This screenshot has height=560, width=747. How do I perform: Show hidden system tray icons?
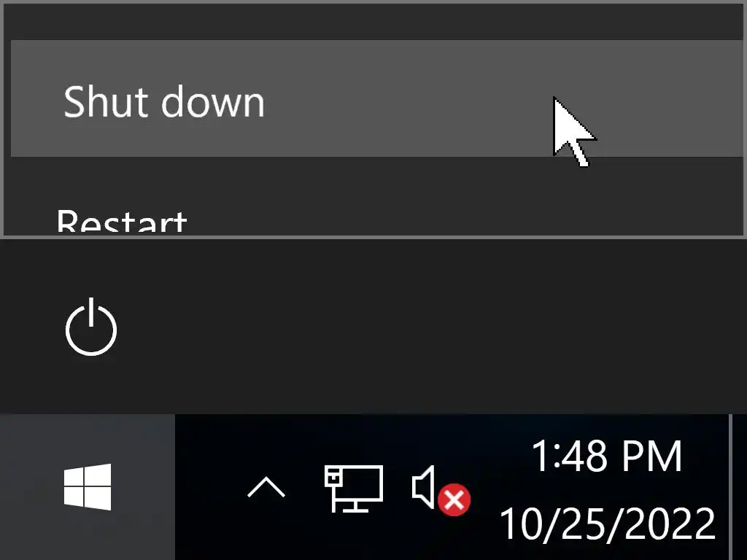[266, 487]
